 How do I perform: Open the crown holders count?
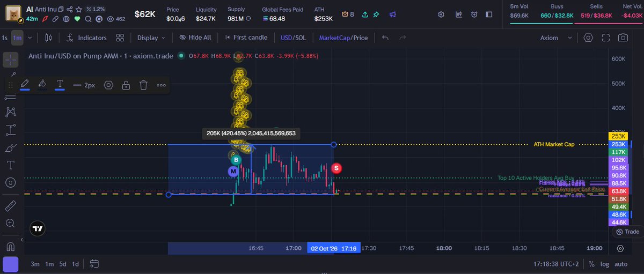click(348, 14)
